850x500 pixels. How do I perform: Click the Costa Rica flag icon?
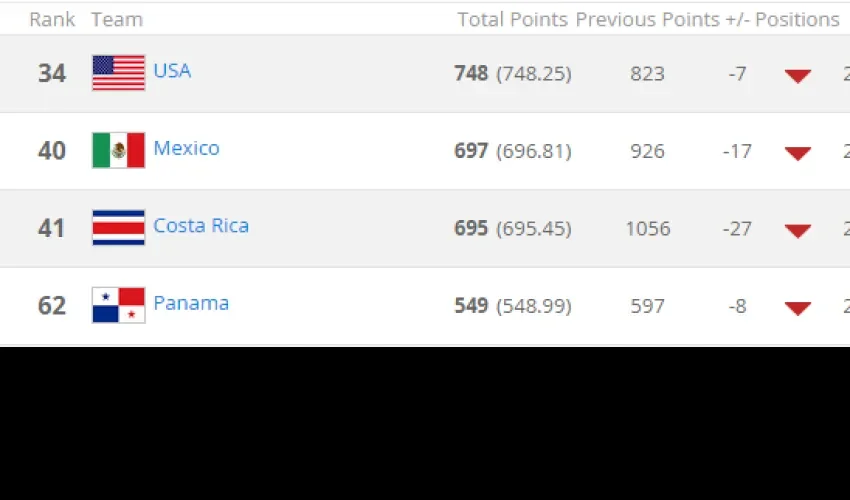119,228
